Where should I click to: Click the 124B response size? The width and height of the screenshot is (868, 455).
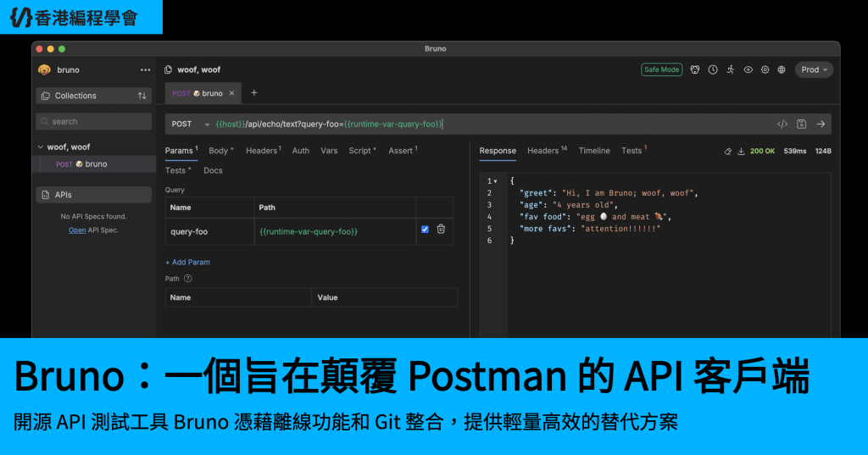coord(823,151)
